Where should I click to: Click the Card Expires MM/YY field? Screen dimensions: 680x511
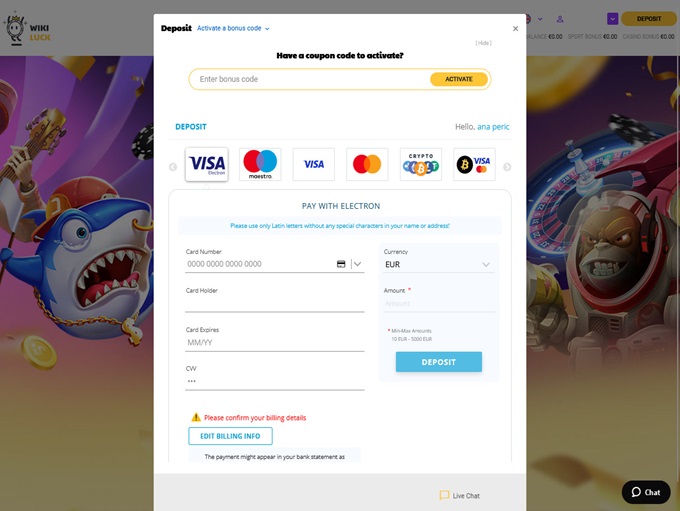coord(274,342)
